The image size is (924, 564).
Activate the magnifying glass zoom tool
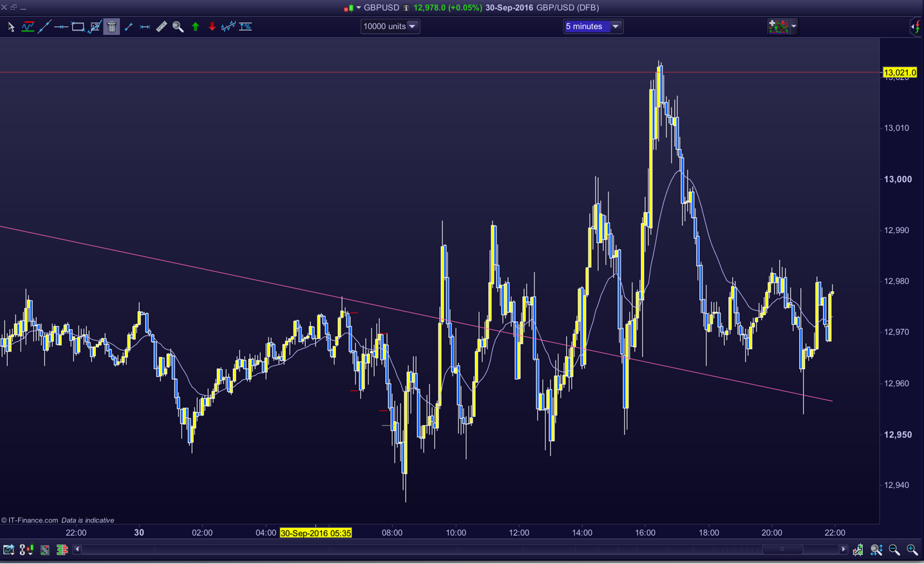pos(178,26)
